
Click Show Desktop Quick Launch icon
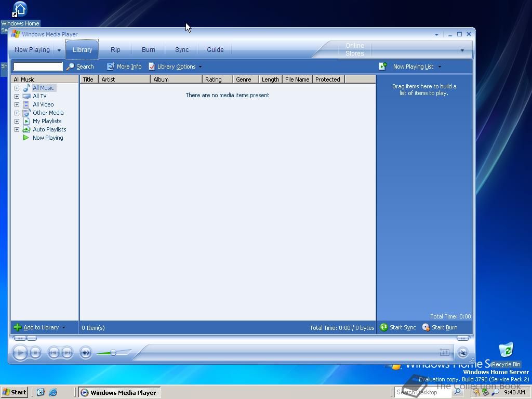[41, 393]
